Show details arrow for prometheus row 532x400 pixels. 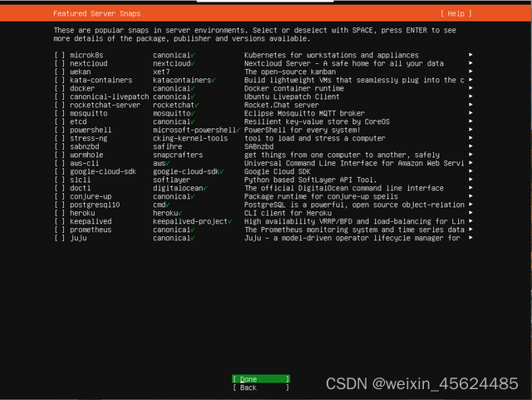pos(470,230)
